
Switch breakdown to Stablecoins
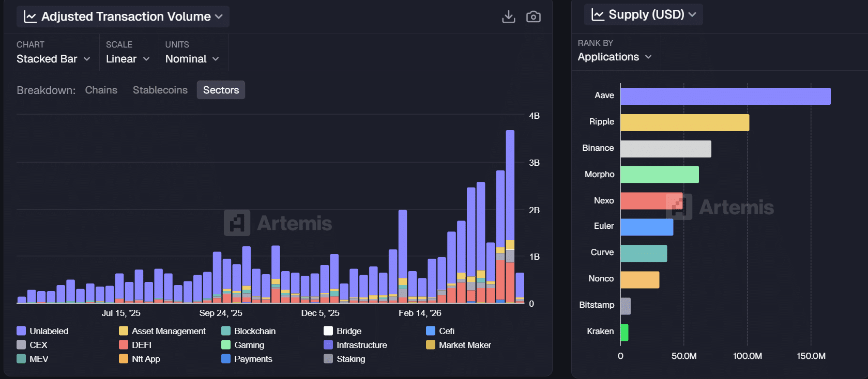(160, 90)
